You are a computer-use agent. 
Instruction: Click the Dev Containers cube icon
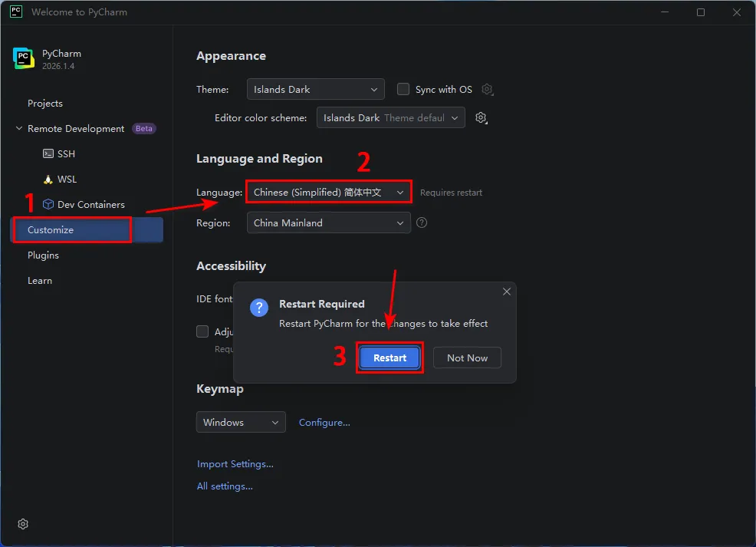(48, 205)
